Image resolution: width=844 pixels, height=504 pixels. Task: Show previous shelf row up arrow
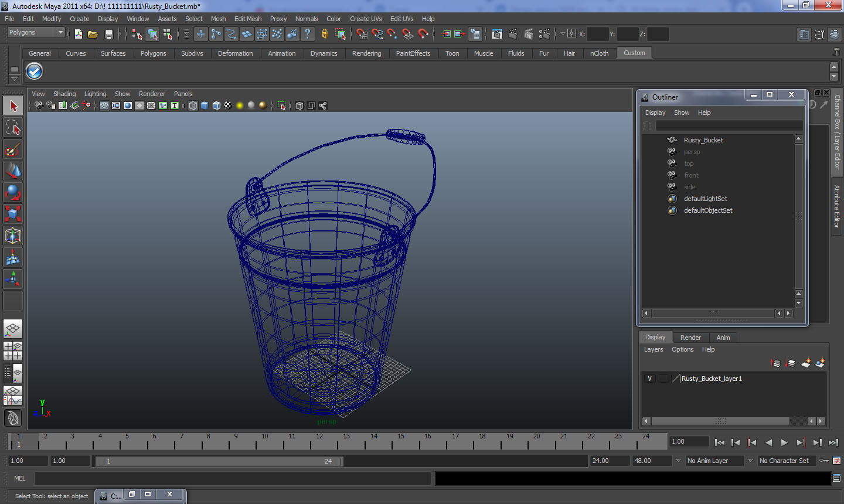(x=834, y=68)
